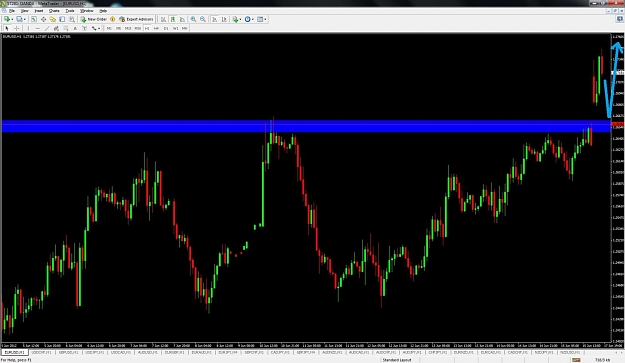Switch to D1 timeframe
The image size is (625, 363).
click(x=166, y=28)
